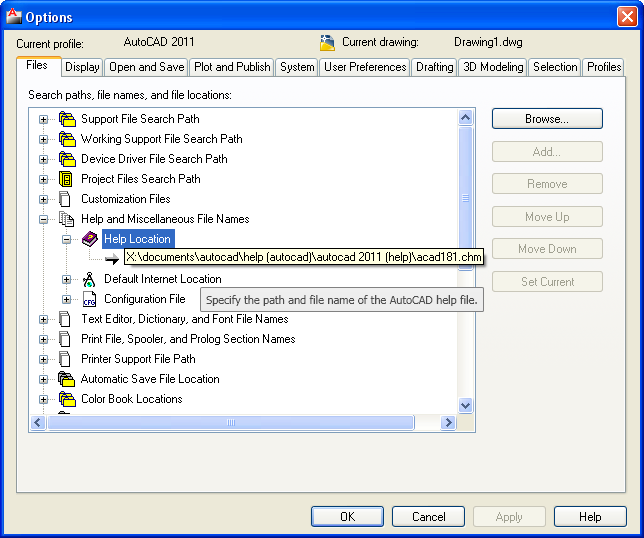Click the current drawing icon near Drawing1.dwg
Screen dimensions: 644x538
[x=327, y=43]
